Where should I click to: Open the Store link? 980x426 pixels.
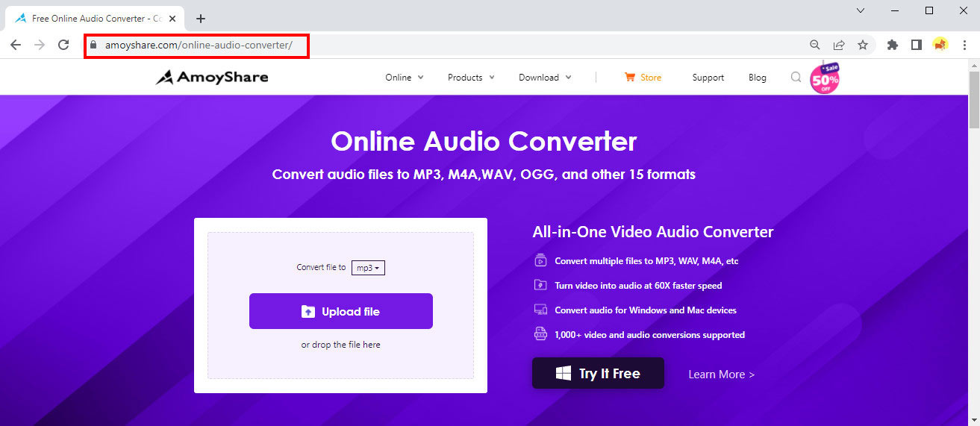(643, 77)
